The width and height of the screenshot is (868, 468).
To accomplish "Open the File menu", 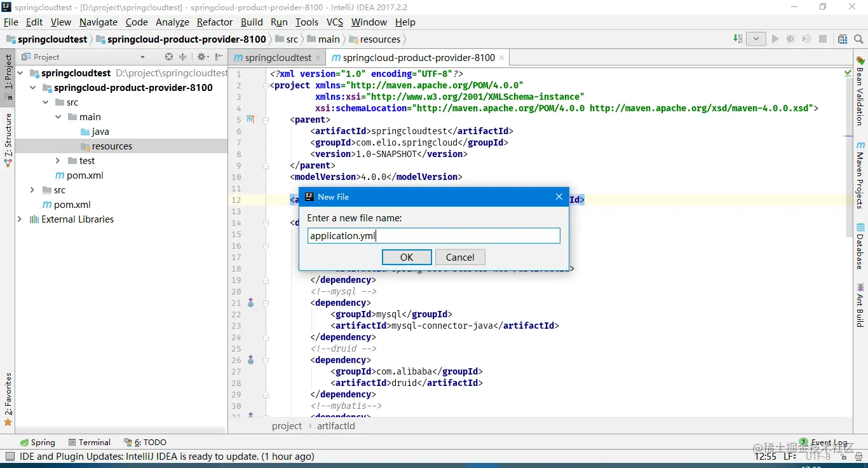I will tap(11, 22).
